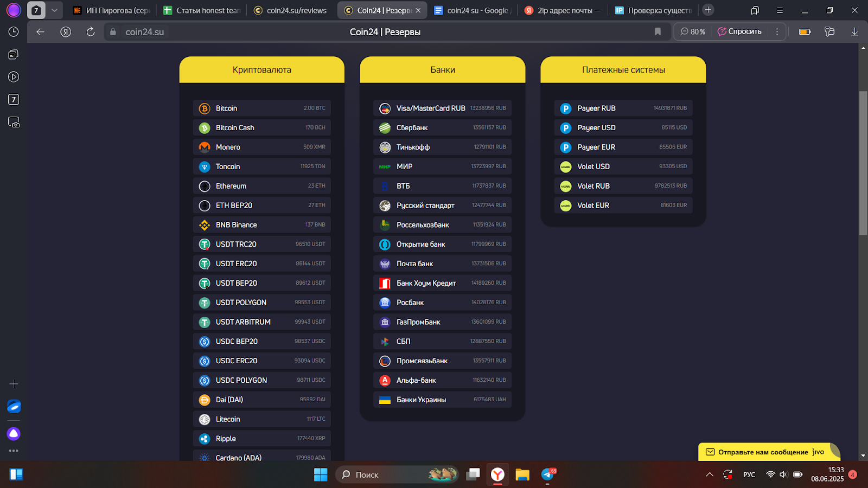Open browser downloads icon

pyautogui.click(x=854, y=32)
